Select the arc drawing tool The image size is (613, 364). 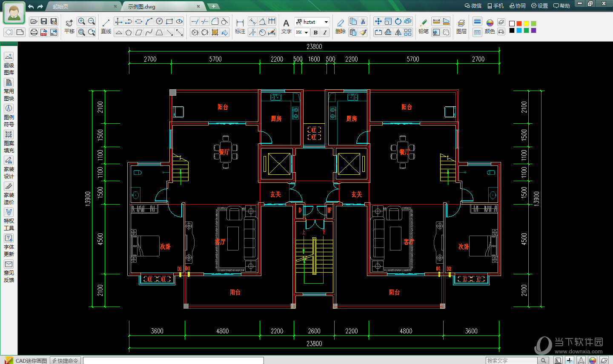(149, 21)
